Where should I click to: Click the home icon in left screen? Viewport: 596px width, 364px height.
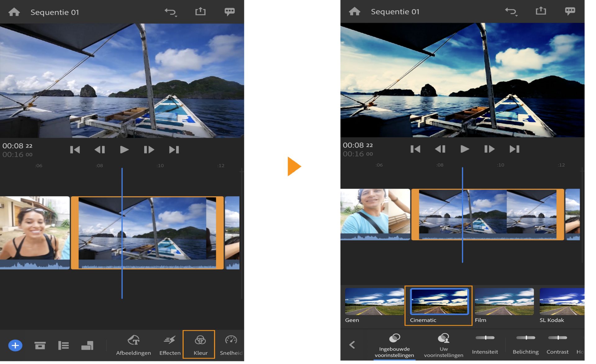14,12
